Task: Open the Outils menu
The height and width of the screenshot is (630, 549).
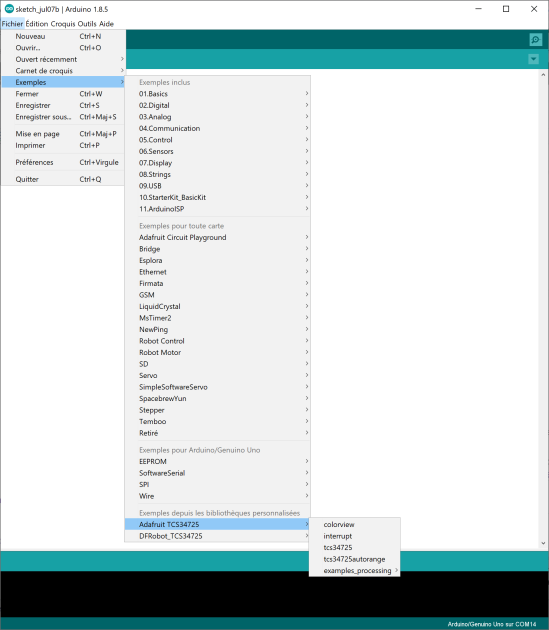Action: (x=87, y=24)
